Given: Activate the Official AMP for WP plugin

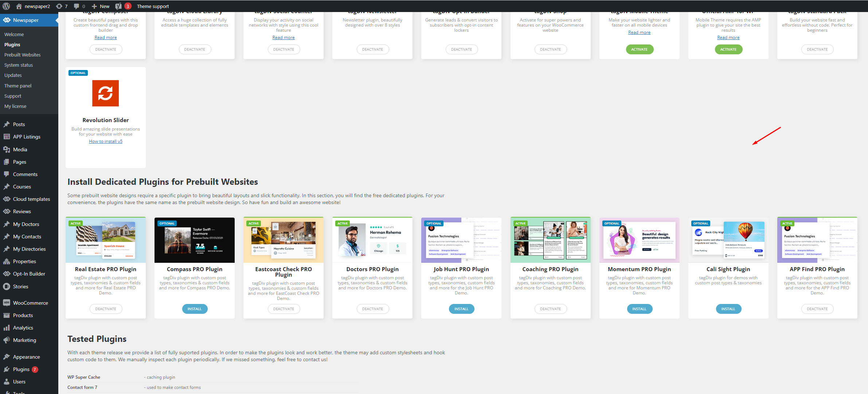Looking at the screenshot, I should pyautogui.click(x=728, y=49).
